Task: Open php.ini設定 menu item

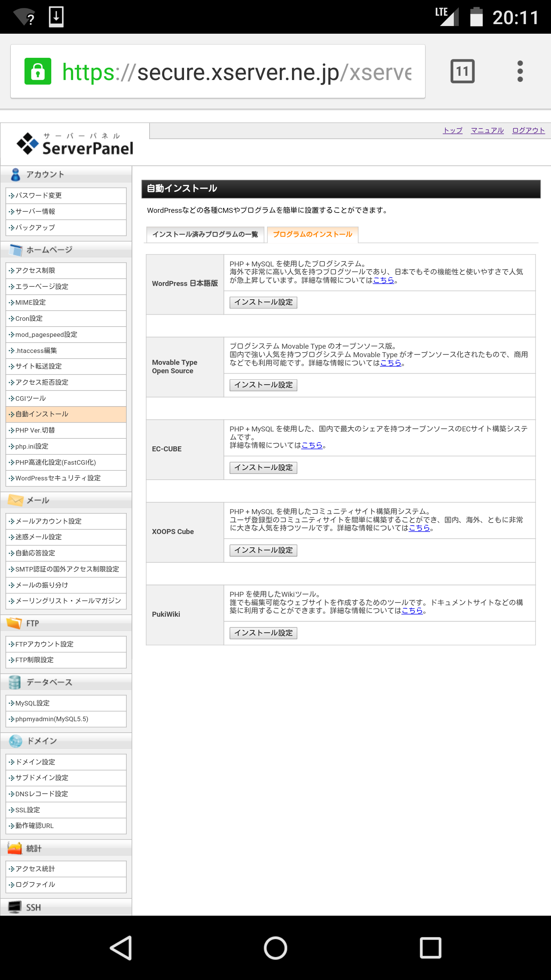Action: [66, 446]
